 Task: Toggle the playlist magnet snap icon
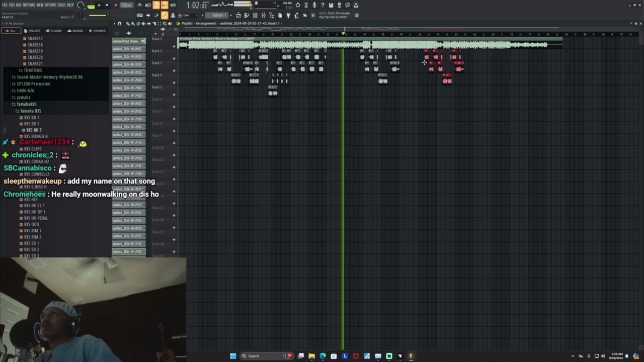point(119,24)
